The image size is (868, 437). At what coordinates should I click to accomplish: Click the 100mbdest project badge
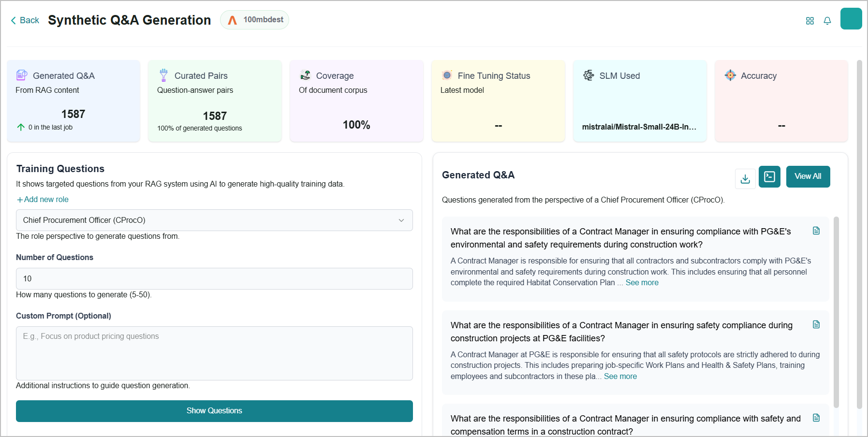pos(255,20)
